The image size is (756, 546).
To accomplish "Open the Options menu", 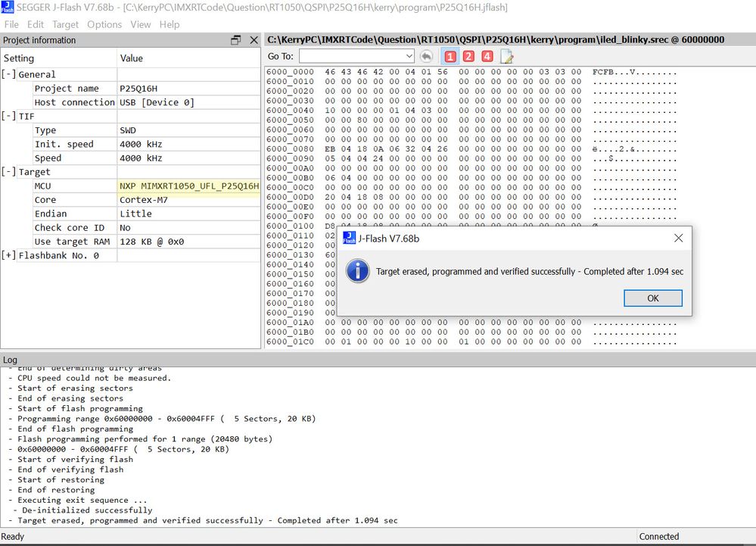I will (104, 24).
